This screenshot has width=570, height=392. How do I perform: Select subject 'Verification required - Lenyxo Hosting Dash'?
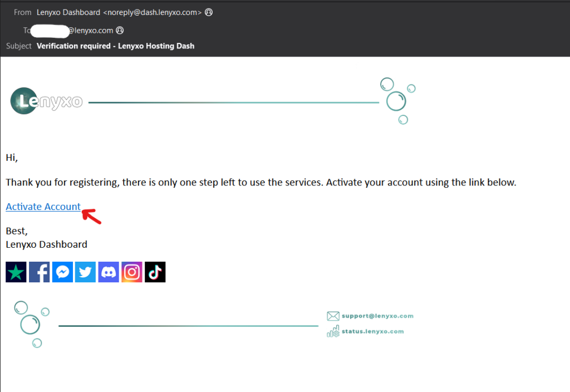tap(116, 46)
